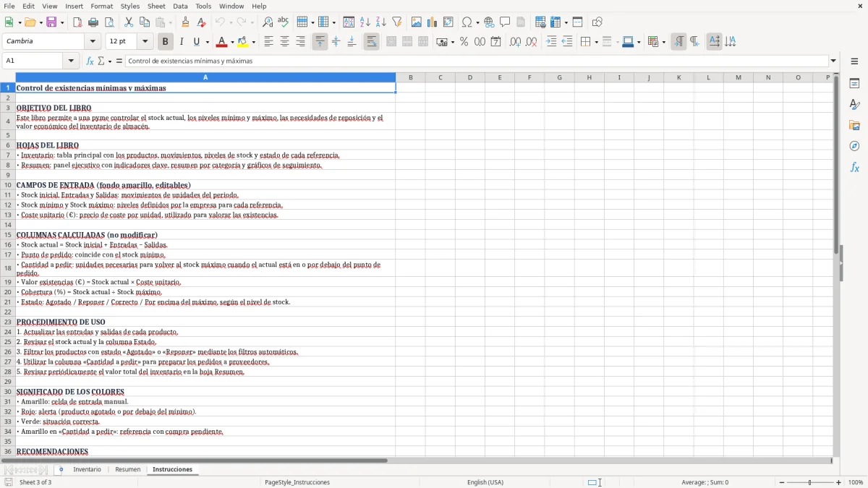The height and width of the screenshot is (488, 868).
Task: Toggle Underline formatting
Action: tap(197, 42)
